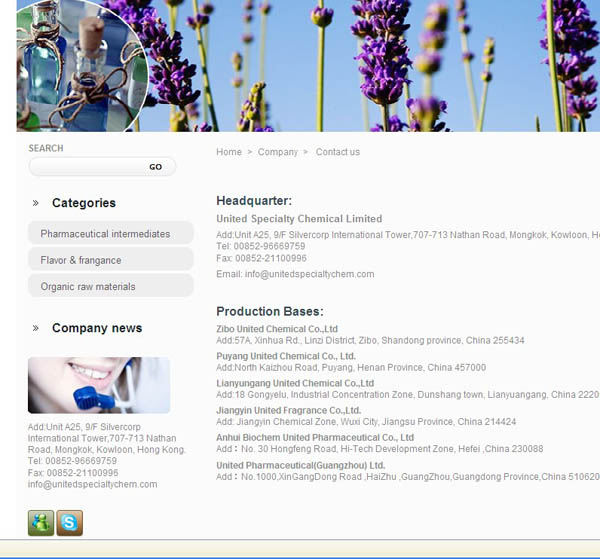The height and width of the screenshot is (559, 600).
Task: Open the Company breadcrumb link
Action: tap(278, 152)
